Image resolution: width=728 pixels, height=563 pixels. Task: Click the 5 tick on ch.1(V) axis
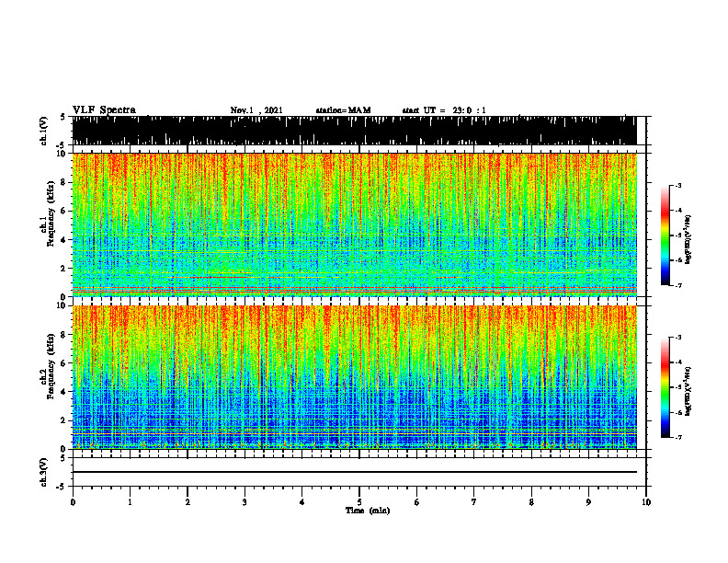click(63, 117)
